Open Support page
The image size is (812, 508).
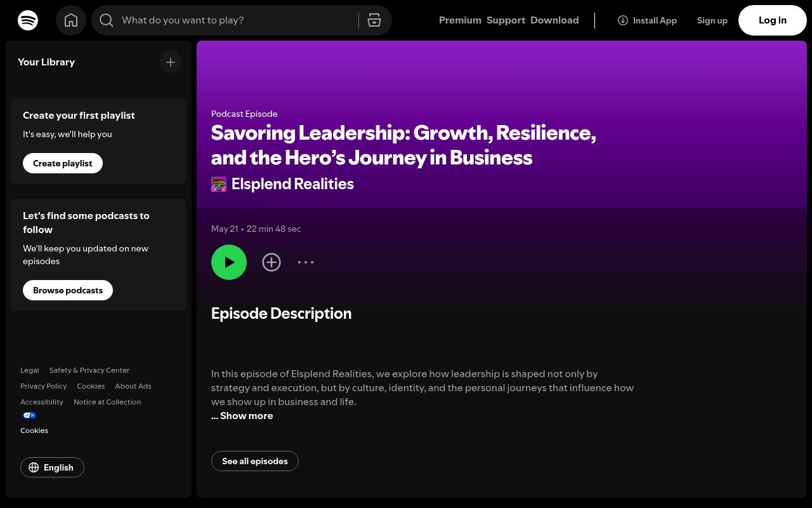pyautogui.click(x=506, y=20)
